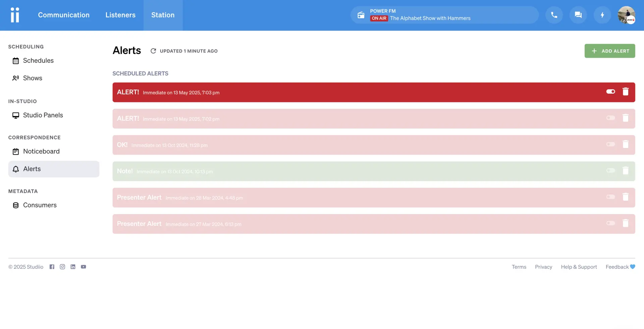Enable the Note! alert toggle
The image size is (644, 329).
(x=610, y=171)
